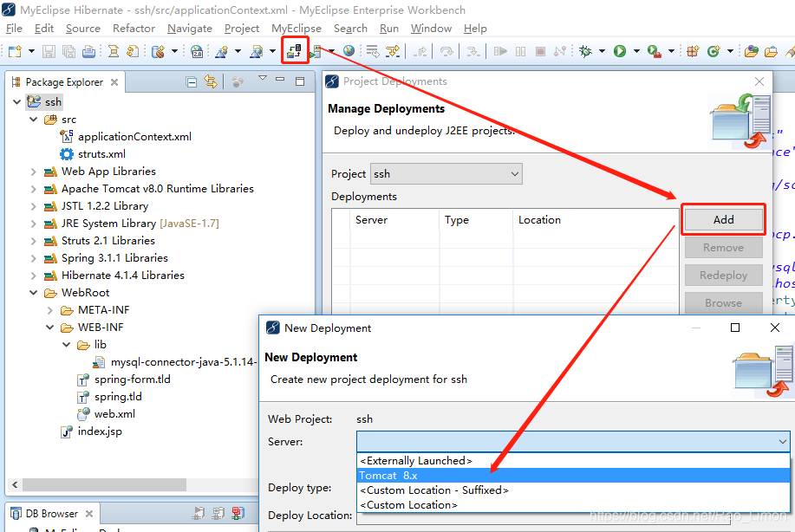The height and width of the screenshot is (532, 795).
Task: Click the Run/Stop server toolbar icon
Action: coord(316,51)
